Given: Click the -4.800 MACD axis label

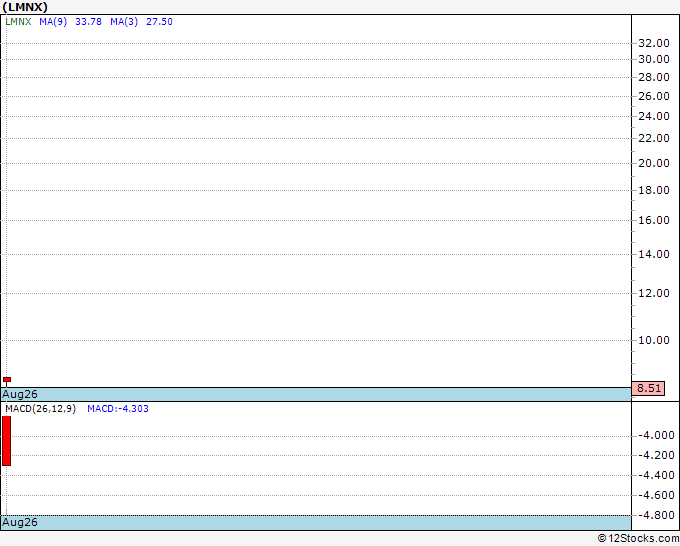Looking at the screenshot, I should tap(656, 515).
